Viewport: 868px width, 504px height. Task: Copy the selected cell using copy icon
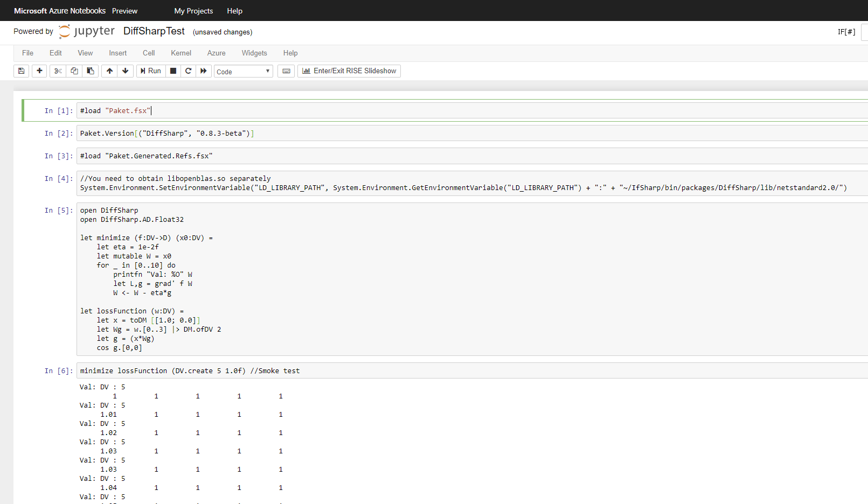[x=74, y=71]
